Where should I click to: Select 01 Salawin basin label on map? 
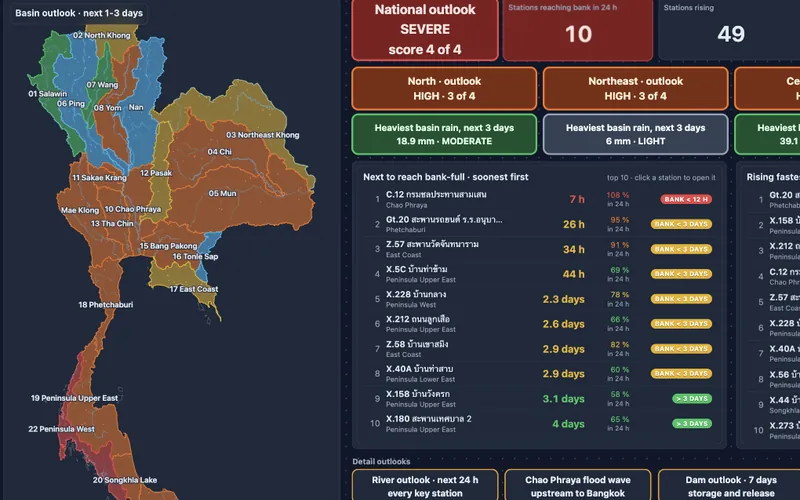[x=47, y=94]
